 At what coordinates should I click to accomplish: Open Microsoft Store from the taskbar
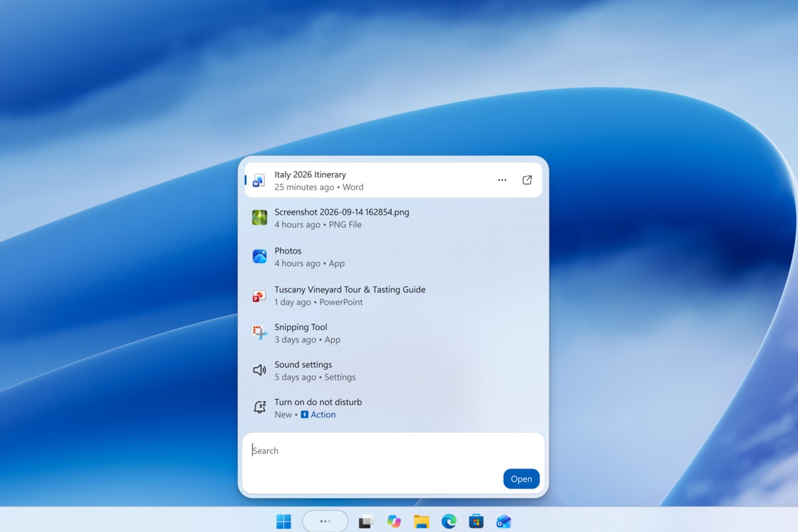(x=476, y=521)
